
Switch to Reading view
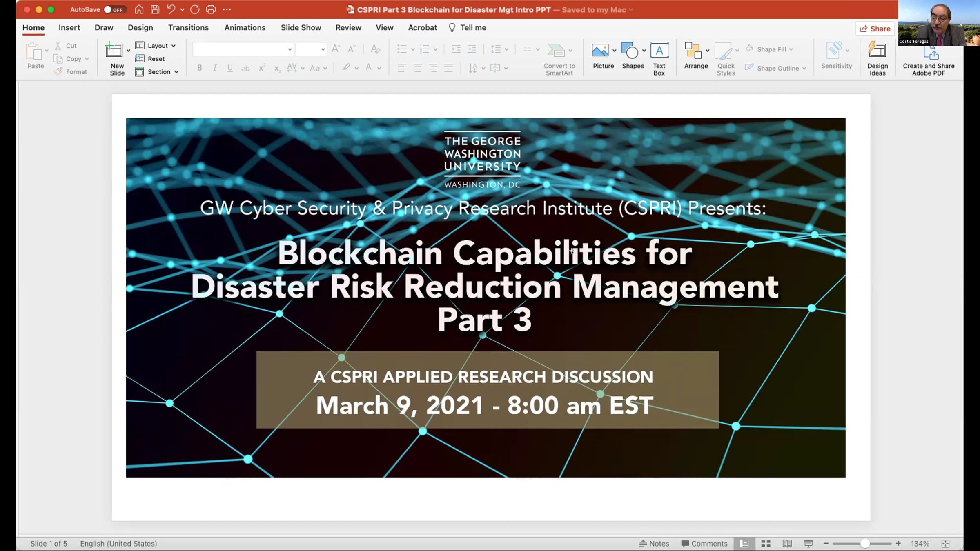pyautogui.click(x=787, y=544)
